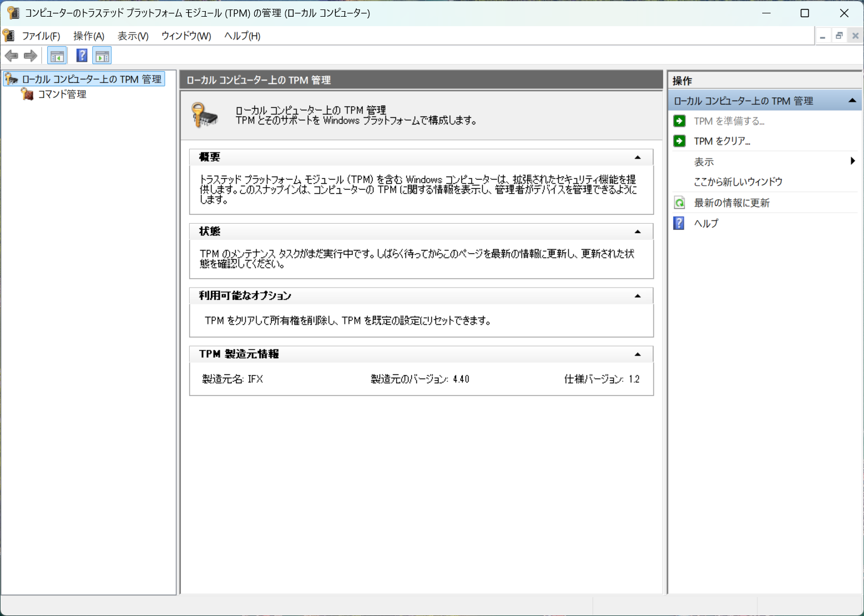Click the Back arrow toolbar icon

click(x=12, y=56)
